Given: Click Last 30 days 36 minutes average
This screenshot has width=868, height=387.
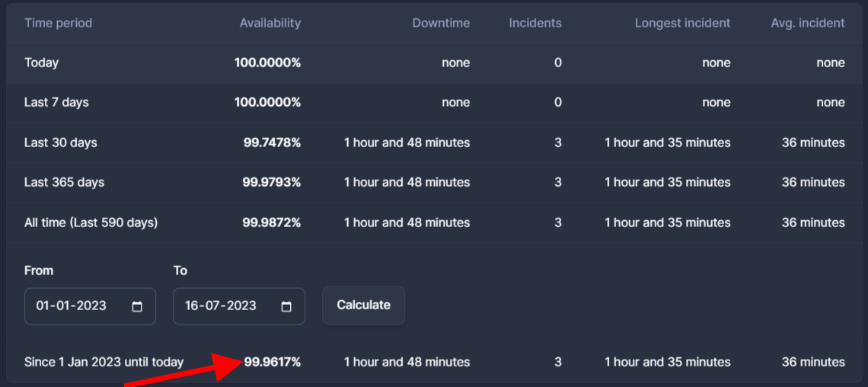Looking at the screenshot, I should [813, 143].
